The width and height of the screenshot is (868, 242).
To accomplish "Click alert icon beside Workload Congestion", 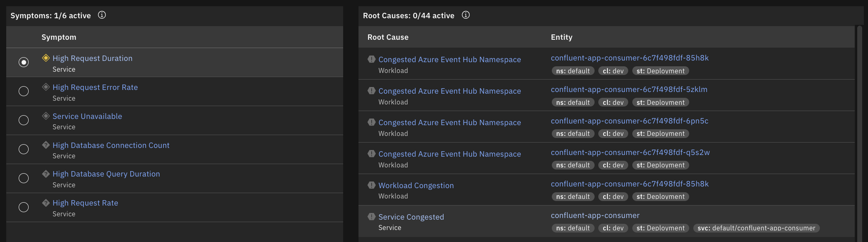I will click(371, 185).
